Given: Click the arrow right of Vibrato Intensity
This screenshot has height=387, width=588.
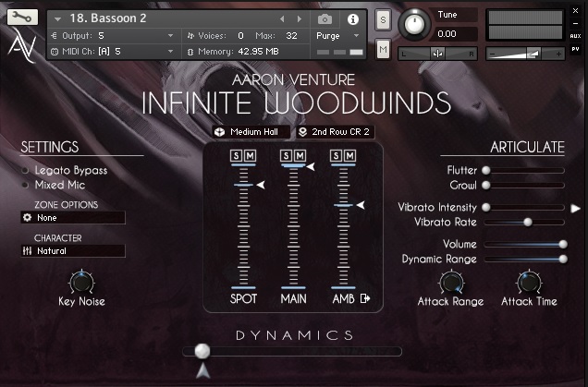Looking at the screenshot, I should click(576, 209).
